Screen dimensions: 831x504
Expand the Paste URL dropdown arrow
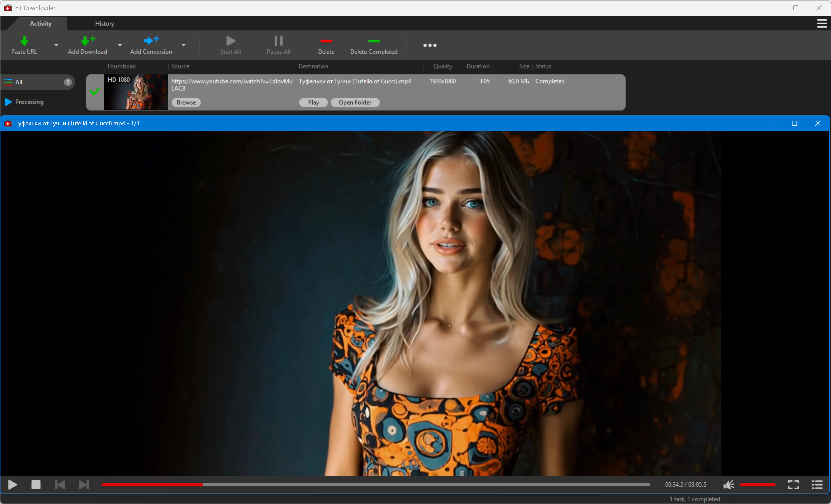[x=56, y=45]
